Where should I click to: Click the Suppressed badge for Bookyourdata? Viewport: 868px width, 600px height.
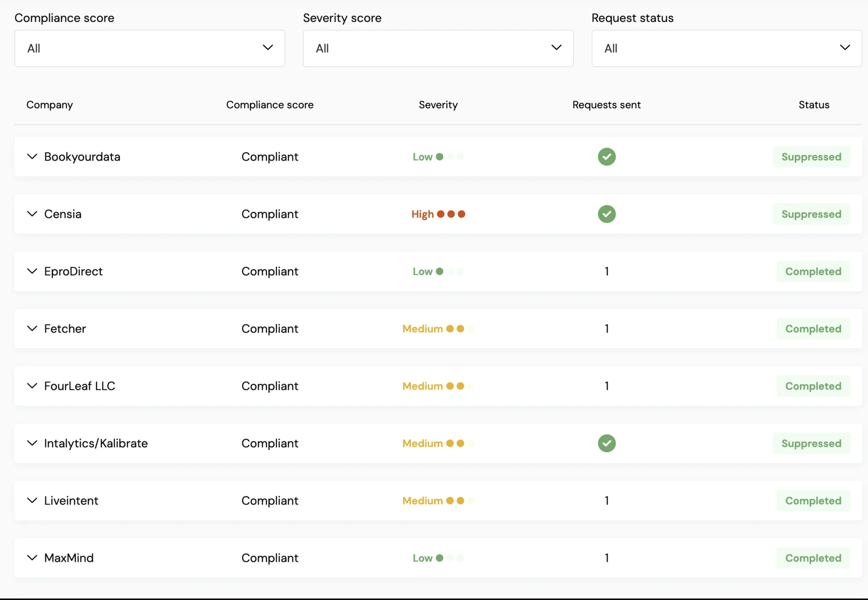pos(811,157)
